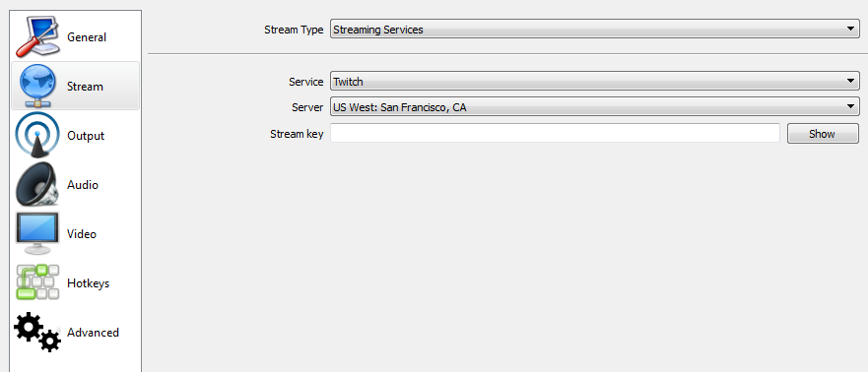The image size is (868, 372).
Task: Click the Advanced black gears icon
Action: click(37, 333)
